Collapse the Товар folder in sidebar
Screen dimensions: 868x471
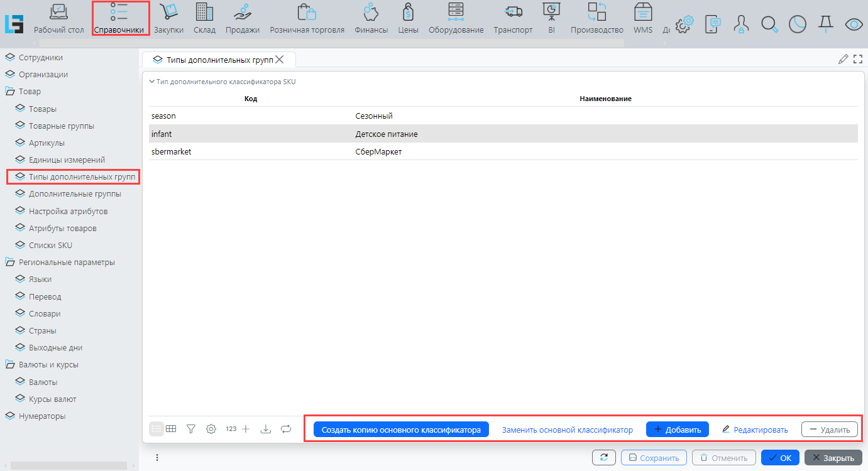(x=10, y=92)
